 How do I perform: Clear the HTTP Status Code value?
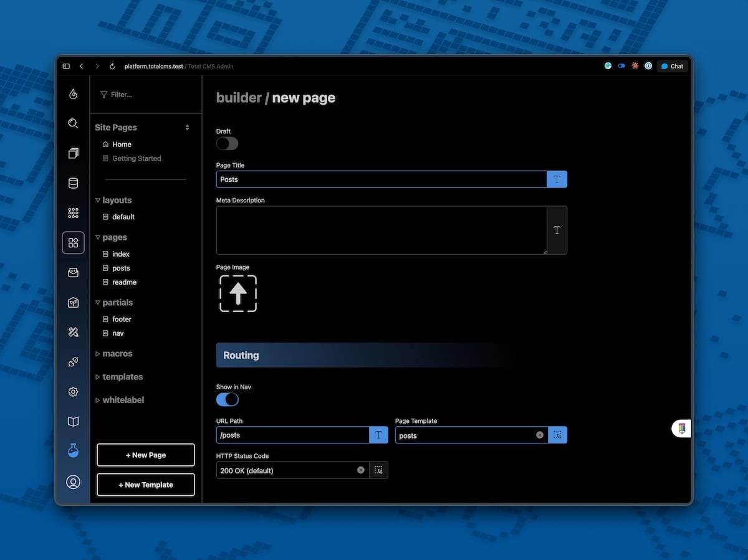(x=361, y=470)
